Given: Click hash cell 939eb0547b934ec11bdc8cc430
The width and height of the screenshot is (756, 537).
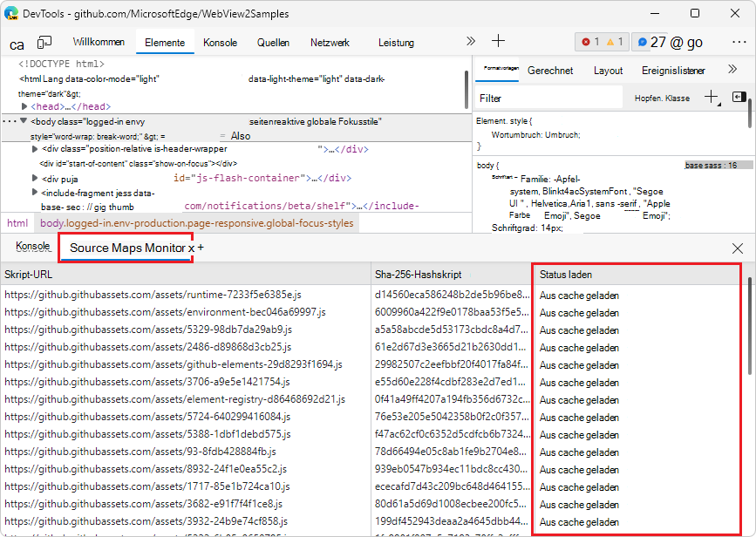Looking at the screenshot, I should [453, 468].
